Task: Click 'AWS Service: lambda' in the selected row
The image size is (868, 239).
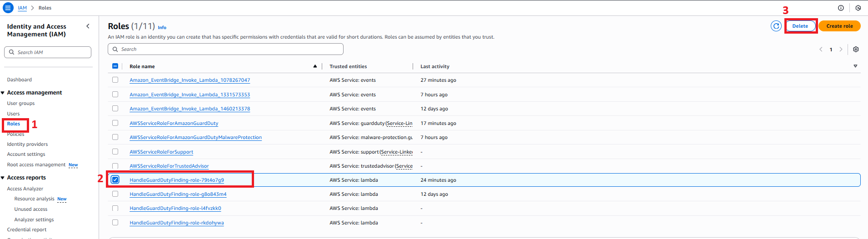Action: pos(354,180)
